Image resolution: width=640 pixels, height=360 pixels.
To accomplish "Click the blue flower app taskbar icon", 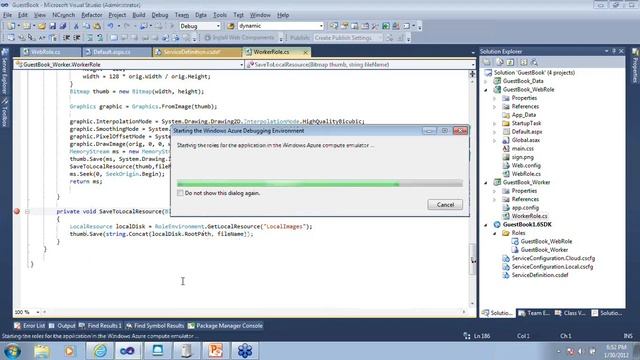I will (244, 351).
